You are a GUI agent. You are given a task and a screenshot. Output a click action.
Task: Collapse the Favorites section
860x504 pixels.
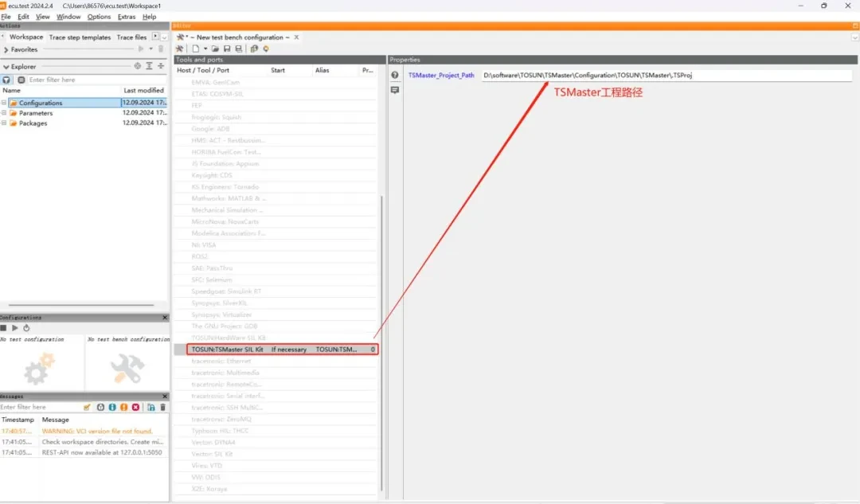point(4,49)
